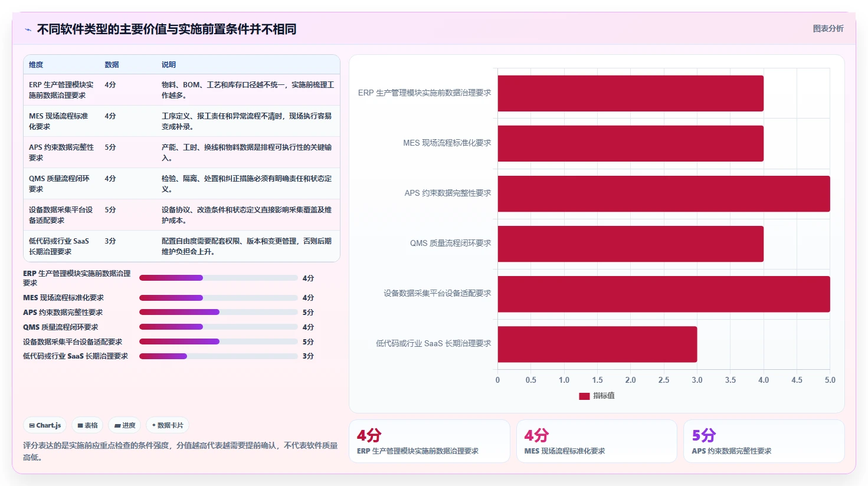Click the 数据 column header
Screen dimensions: 868x486
[112, 65]
